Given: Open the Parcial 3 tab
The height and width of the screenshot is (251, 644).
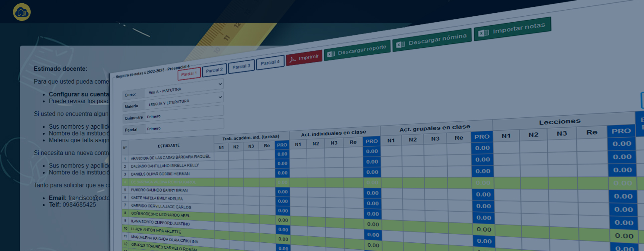Looking at the screenshot, I should [x=241, y=67].
